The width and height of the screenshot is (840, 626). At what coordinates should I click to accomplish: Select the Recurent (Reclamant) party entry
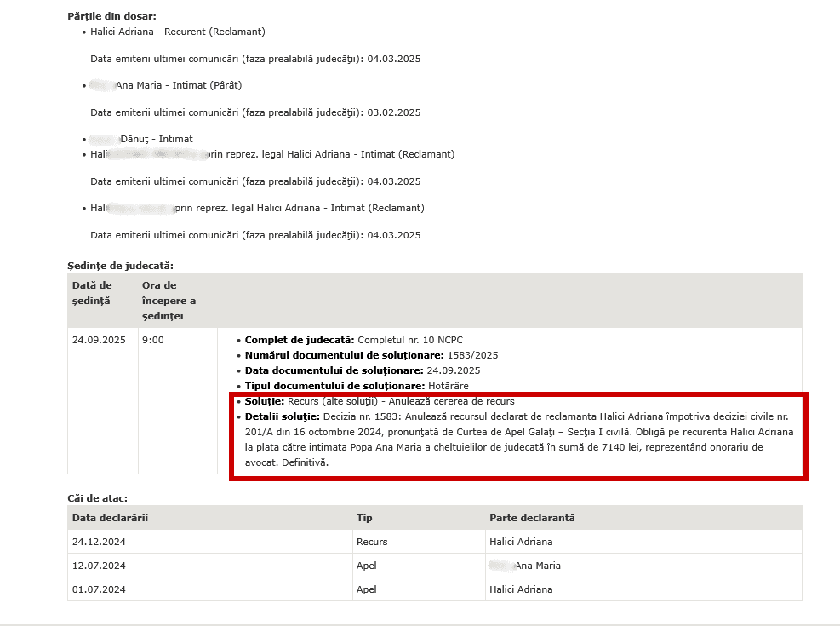tap(178, 32)
